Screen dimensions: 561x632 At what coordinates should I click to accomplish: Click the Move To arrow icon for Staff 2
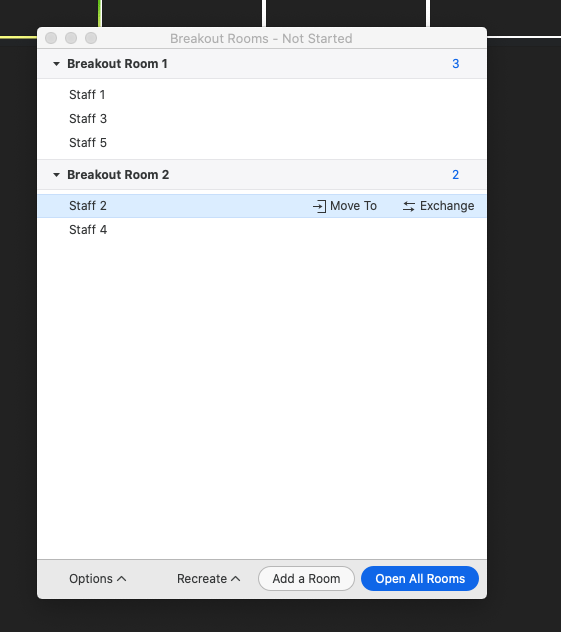click(x=319, y=206)
